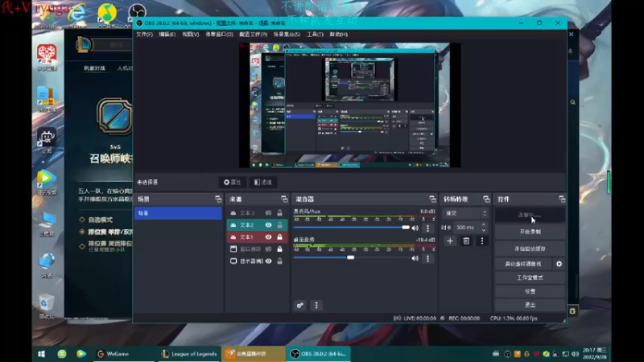Float the audio mixer (混音器) dock panel

pos(432,199)
